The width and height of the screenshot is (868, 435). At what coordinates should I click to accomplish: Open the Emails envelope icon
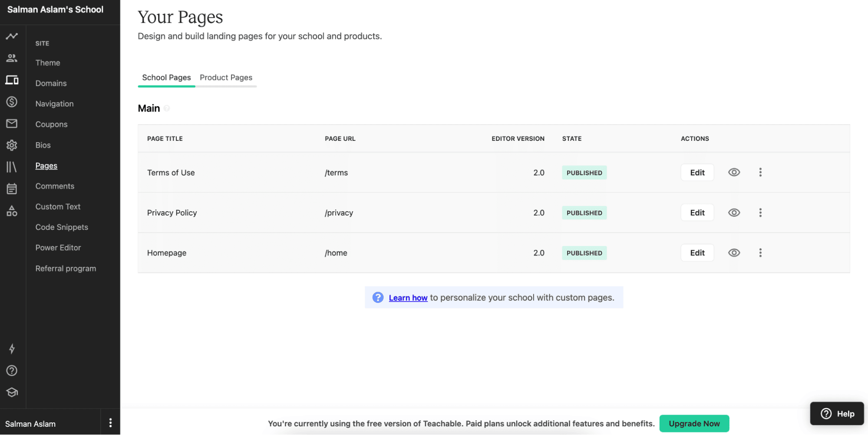(x=12, y=123)
